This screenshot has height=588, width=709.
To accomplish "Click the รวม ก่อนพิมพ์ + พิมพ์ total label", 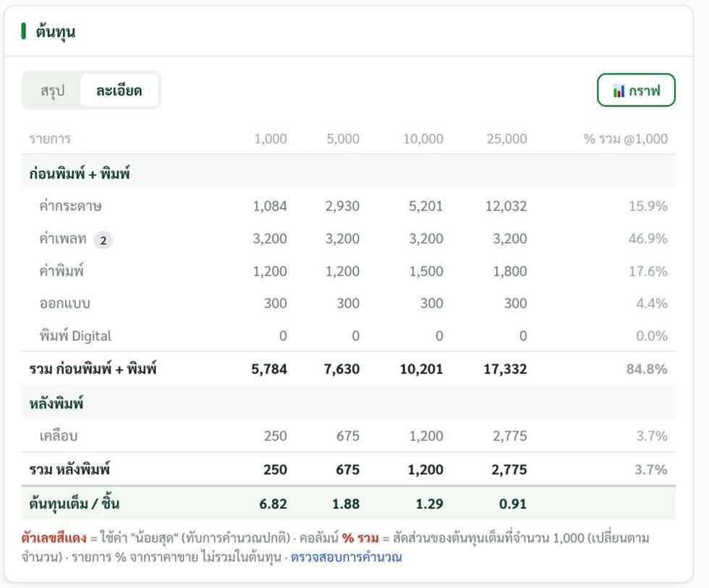I will click(x=93, y=369).
